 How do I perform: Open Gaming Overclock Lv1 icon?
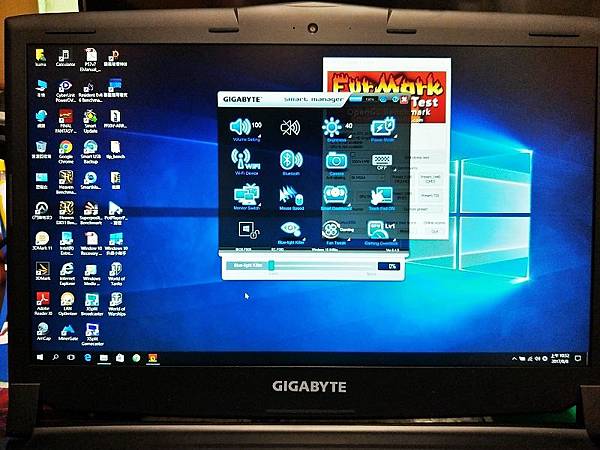(381, 232)
